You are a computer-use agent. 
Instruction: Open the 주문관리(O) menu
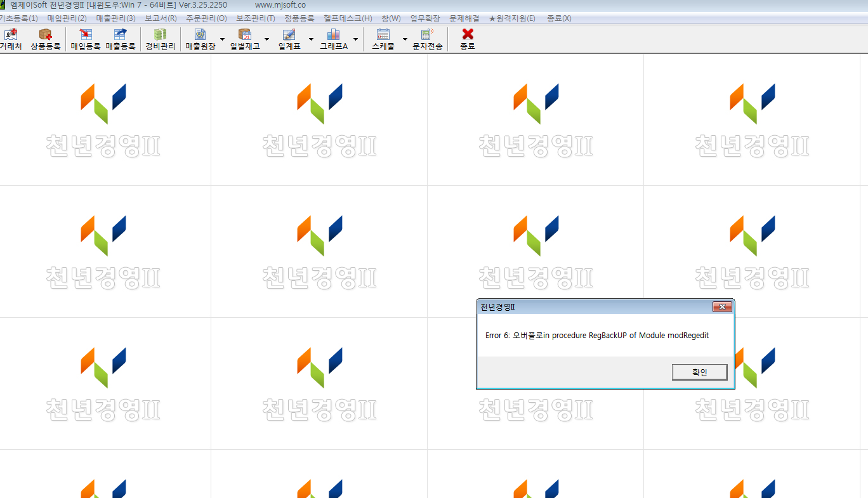coord(206,18)
